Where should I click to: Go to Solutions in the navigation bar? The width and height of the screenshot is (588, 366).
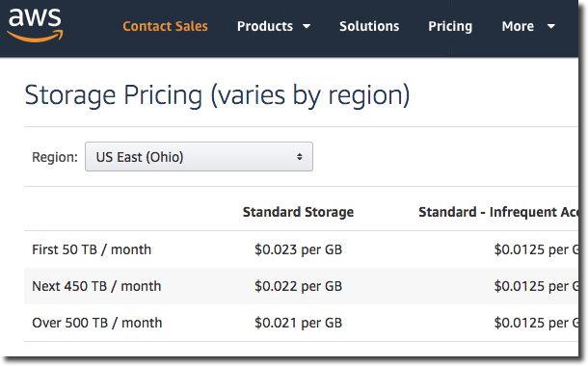click(369, 26)
